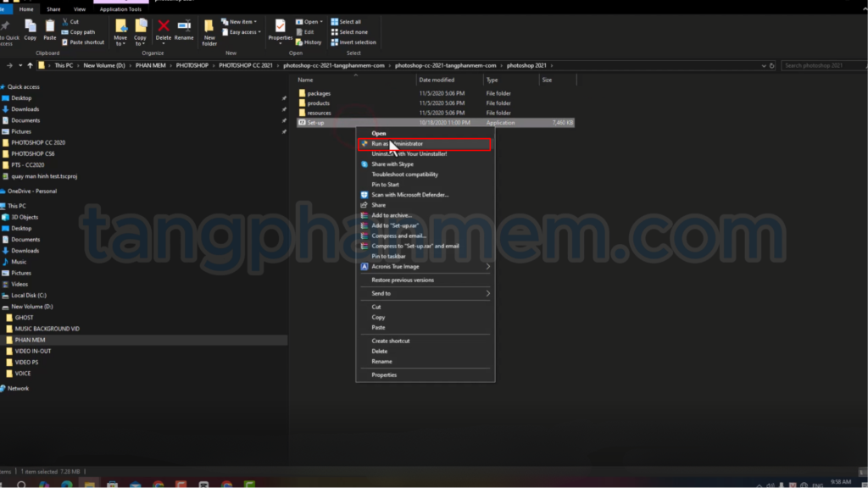Click Invert selection in ribbon
Screen dimensions: 868x488
(x=357, y=42)
